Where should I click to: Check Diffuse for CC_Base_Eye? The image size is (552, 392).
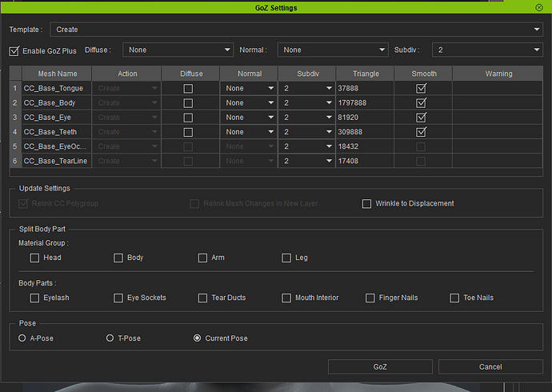188,118
